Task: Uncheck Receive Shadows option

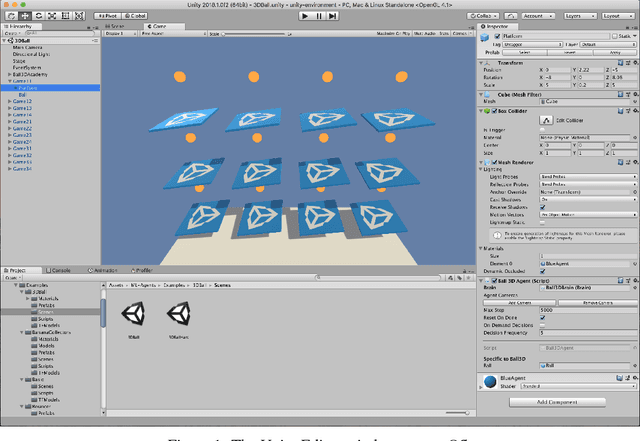Action: (543, 207)
